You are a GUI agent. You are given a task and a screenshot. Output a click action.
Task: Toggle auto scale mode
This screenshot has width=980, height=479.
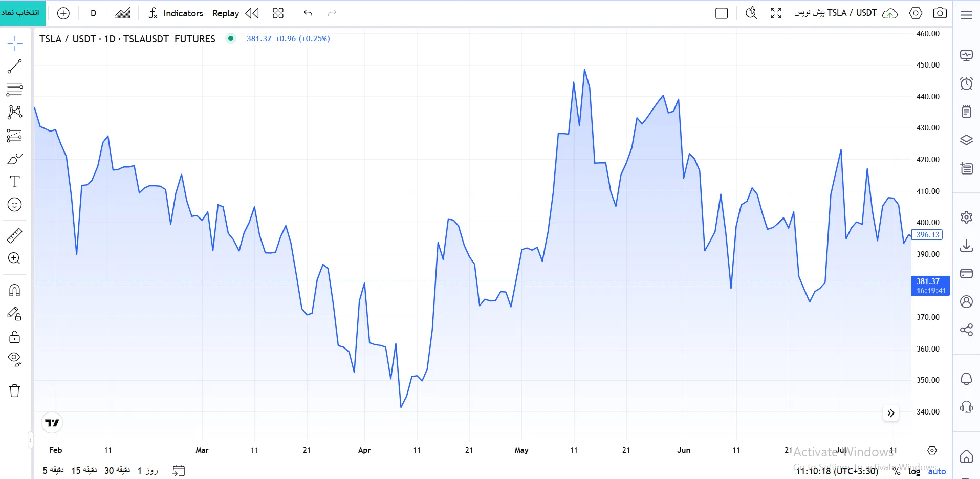pyautogui.click(x=937, y=471)
